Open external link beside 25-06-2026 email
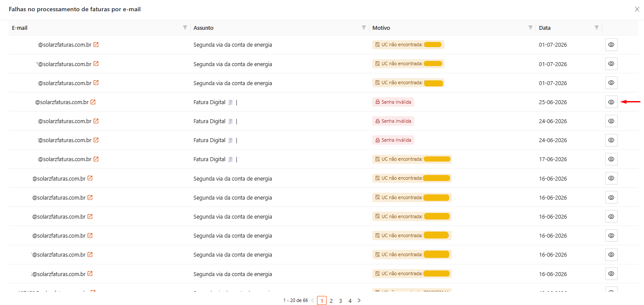This screenshot has width=644, height=305. point(93,102)
